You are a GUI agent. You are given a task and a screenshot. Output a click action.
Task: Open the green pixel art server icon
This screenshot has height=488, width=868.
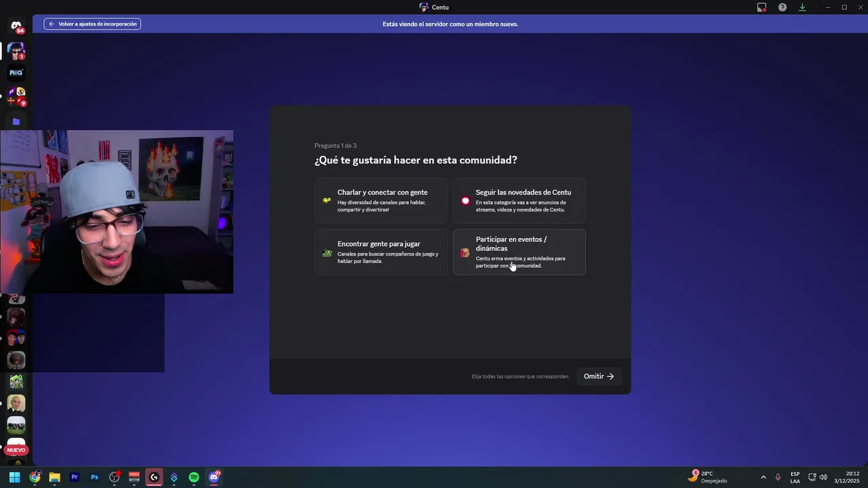pos(16,382)
